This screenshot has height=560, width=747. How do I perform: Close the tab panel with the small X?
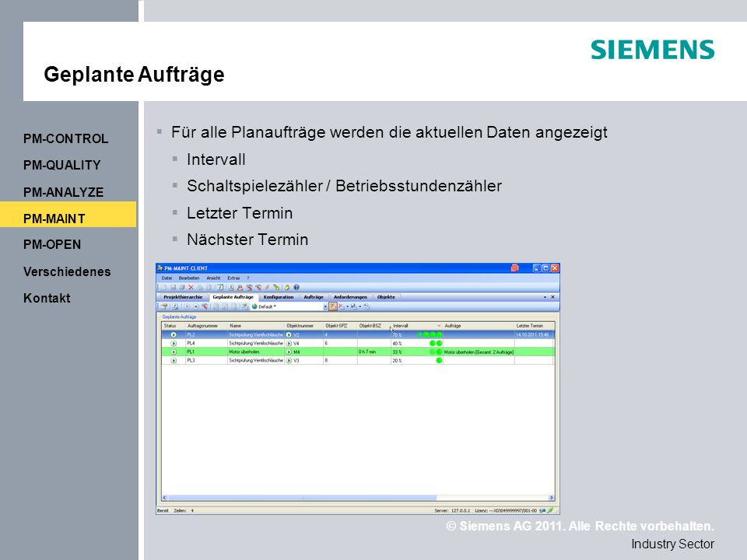(552, 297)
